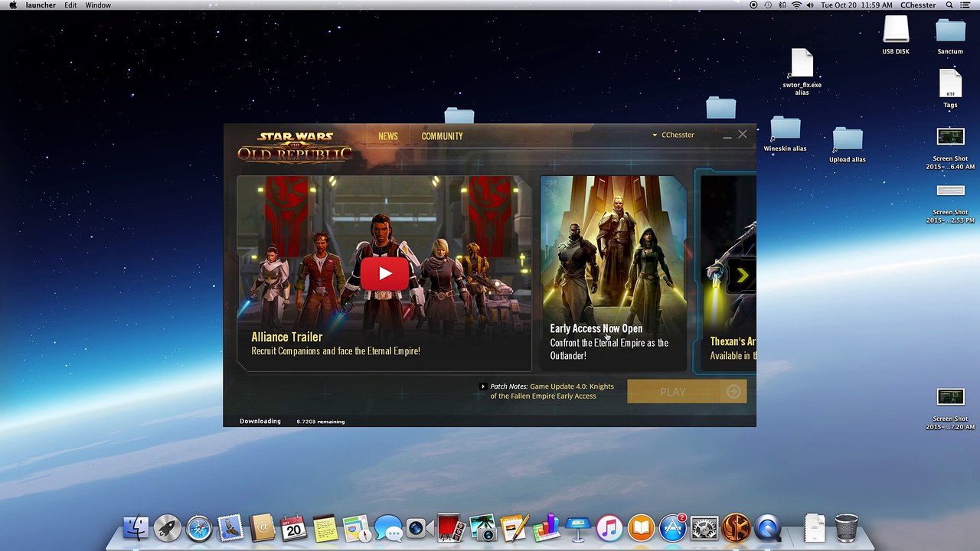The height and width of the screenshot is (551, 980).
Task: Open Notification Center from menu bar
Action: (967, 5)
